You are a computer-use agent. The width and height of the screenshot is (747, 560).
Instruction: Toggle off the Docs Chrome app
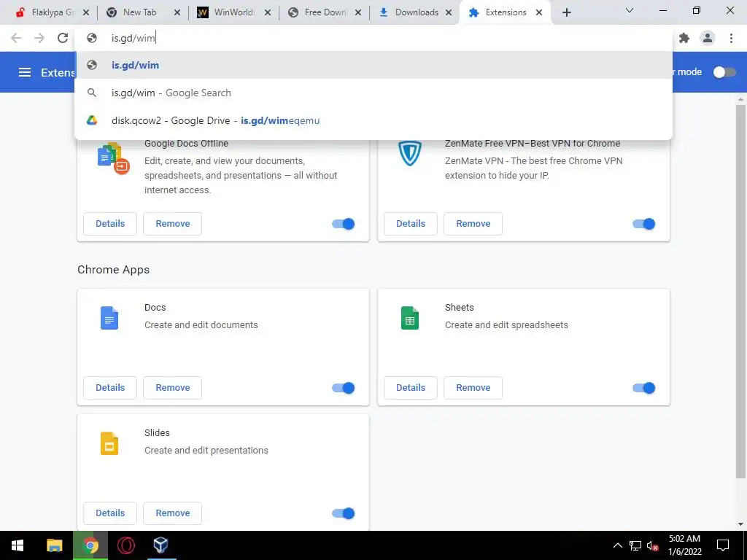[344, 388]
